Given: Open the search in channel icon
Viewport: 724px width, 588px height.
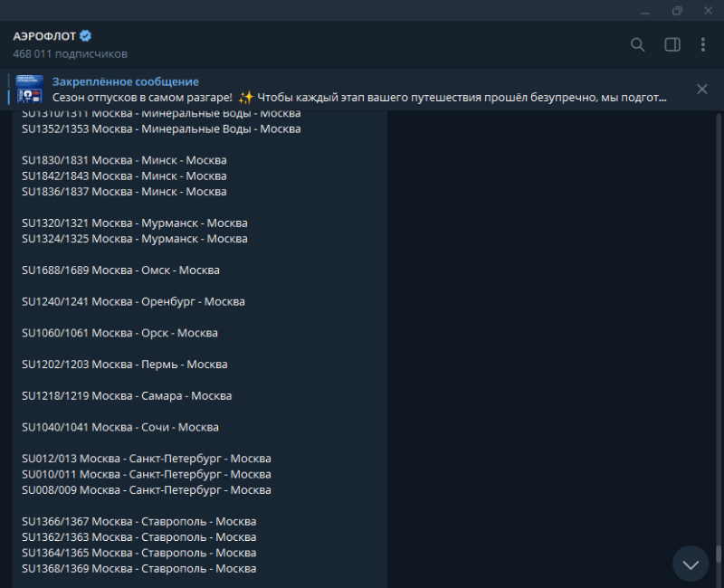Looking at the screenshot, I should pos(638,44).
